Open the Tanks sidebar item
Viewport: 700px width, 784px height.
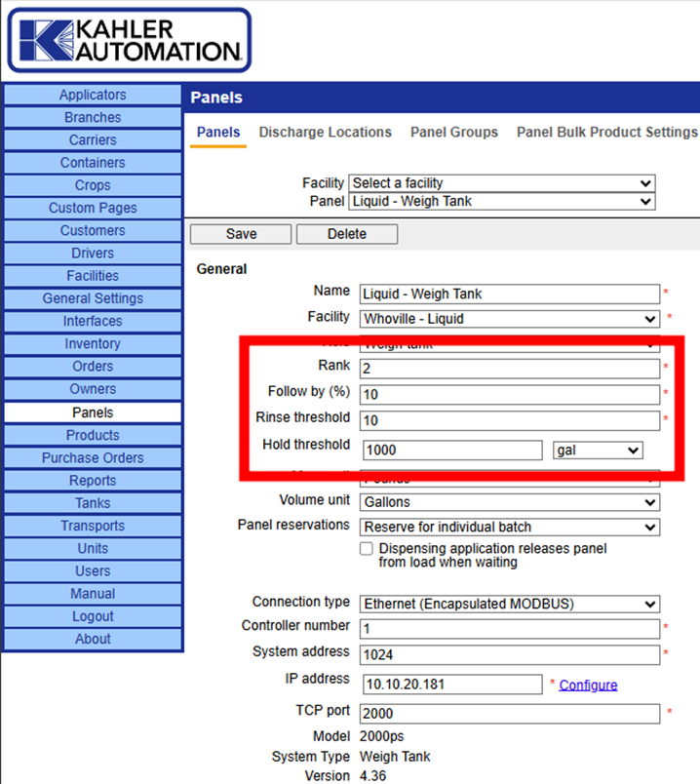point(93,503)
